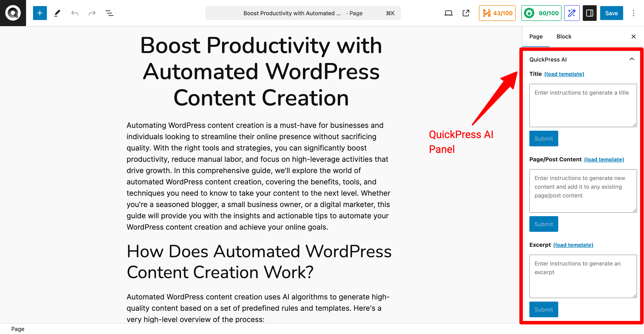Select the pencil Tools icon
The height and width of the screenshot is (334, 644).
pyautogui.click(x=57, y=13)
